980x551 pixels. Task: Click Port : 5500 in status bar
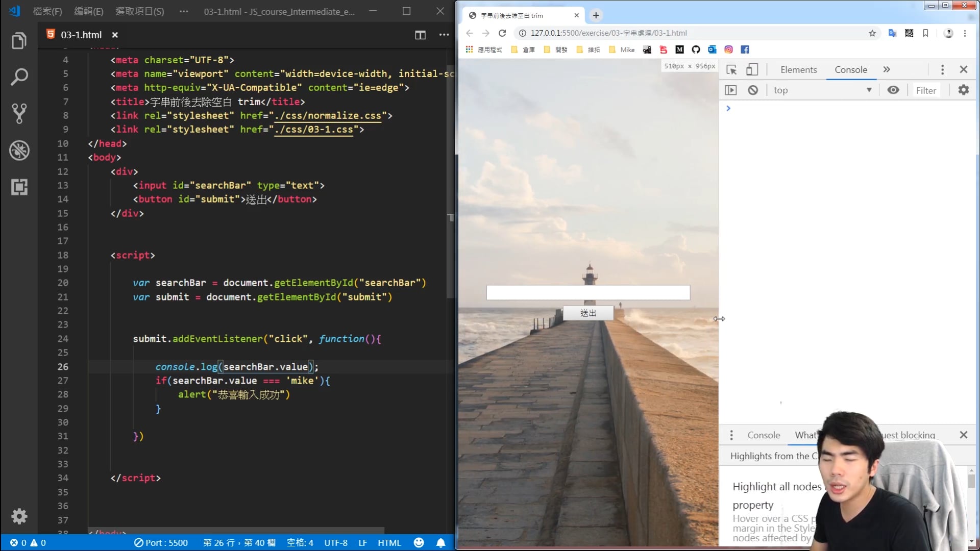click(161, 543)
